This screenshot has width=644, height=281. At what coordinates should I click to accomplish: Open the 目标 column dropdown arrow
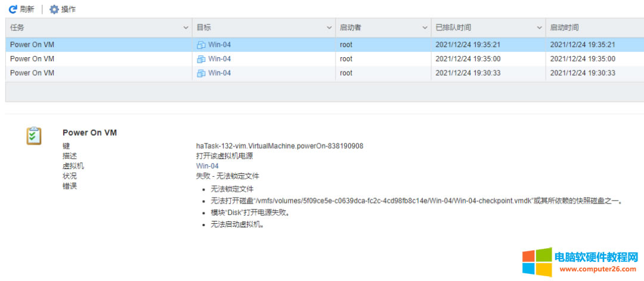click(329, 28)
